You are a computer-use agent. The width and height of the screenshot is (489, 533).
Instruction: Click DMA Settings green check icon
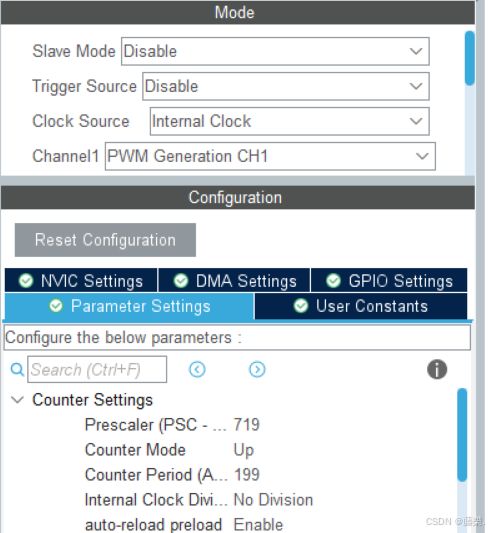click(x=181, y=281)
